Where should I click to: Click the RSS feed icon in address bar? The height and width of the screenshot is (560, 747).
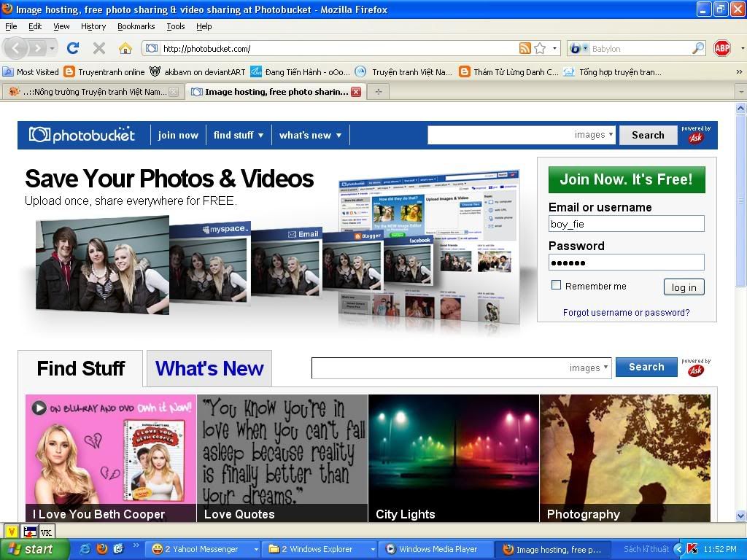[x=525, y=48]
